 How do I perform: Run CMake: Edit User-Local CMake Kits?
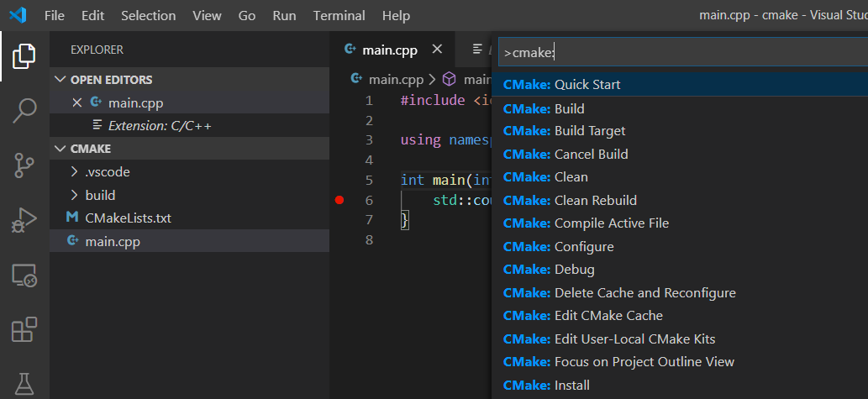[680, 339]
